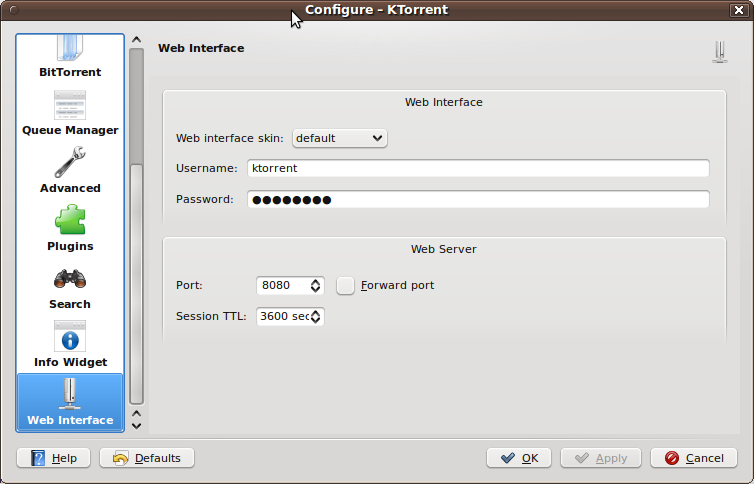This screenshot has width=754, height=484.
Task: Select the Queue Manager icon
Action: (x=70, y=105)
